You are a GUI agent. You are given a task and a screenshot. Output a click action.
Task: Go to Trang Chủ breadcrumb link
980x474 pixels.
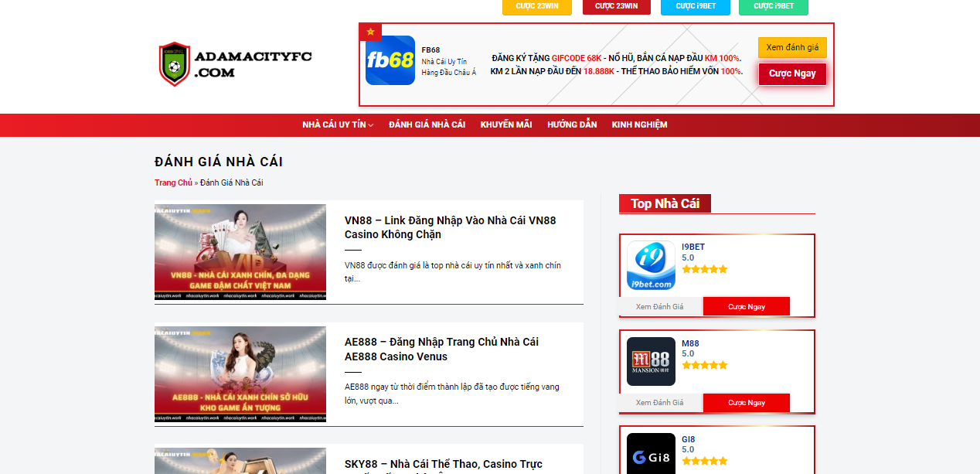[x=173, y=182]
